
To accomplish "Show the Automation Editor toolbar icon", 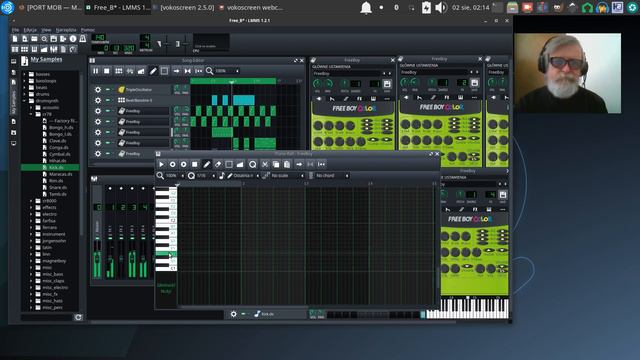I will pyautogui.click(x=44, y=49).
